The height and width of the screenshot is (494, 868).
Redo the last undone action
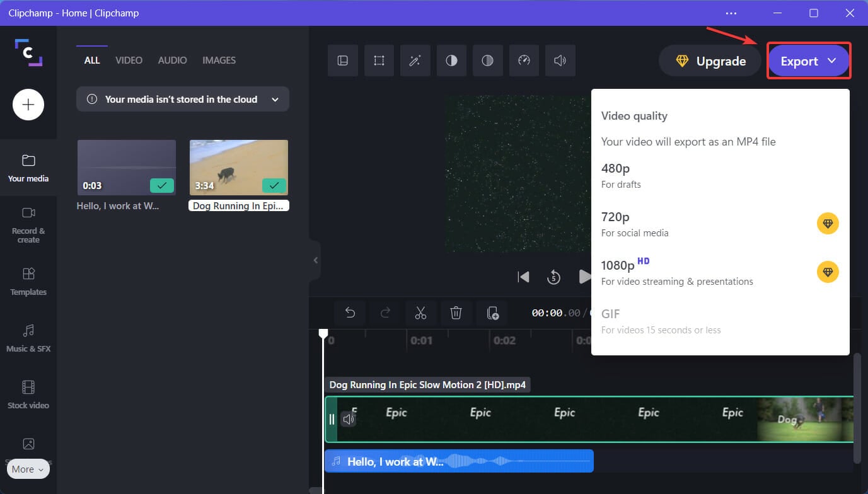(386, 313)
